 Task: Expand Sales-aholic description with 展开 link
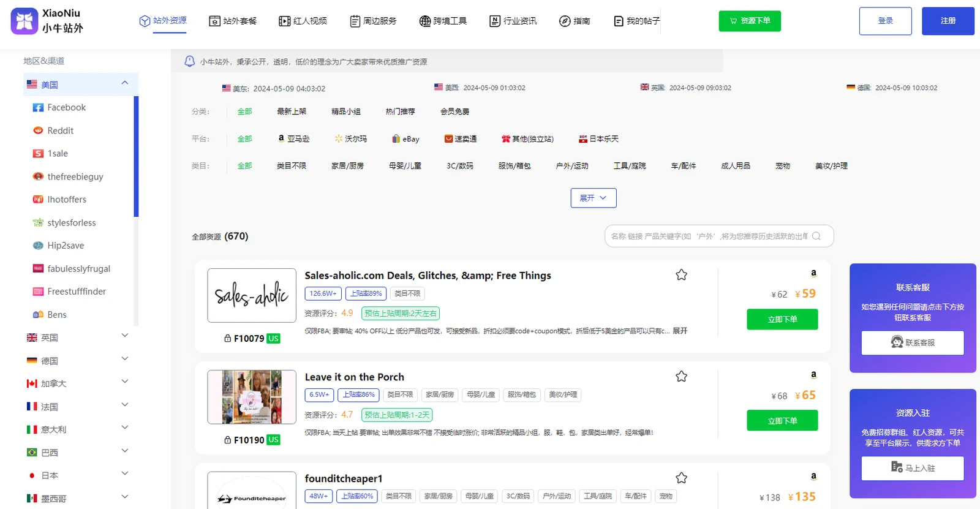pos(680,331)
